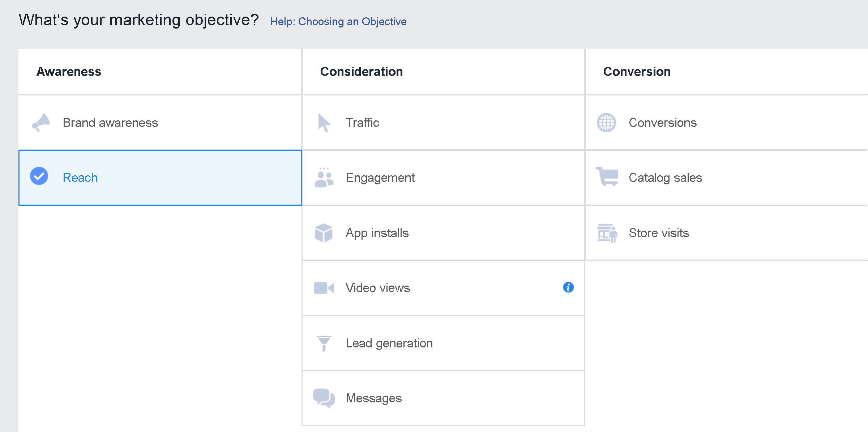This screenshot has height=432, width=868.
Task: Choose Traffic as the objective
Action: [x=362, y=123]
